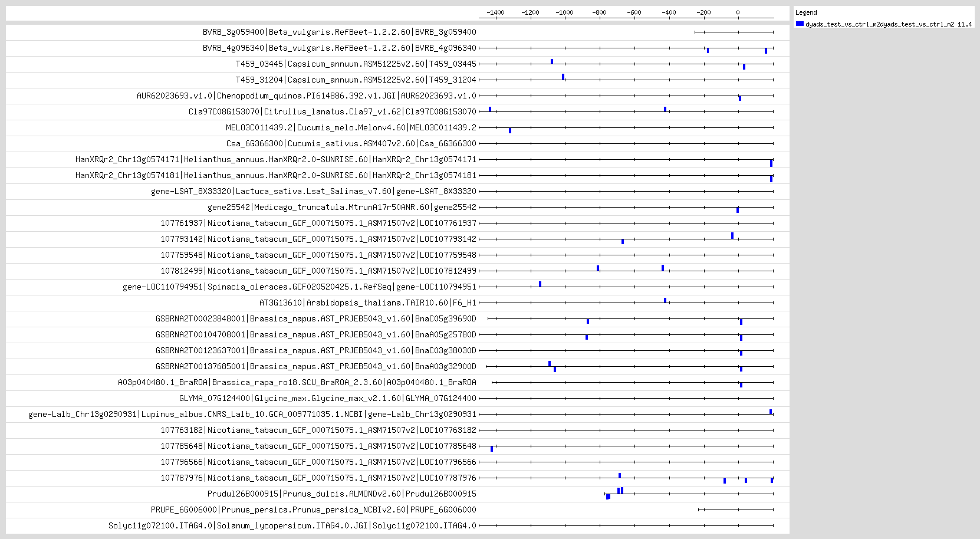The image size is (980, 539).
Task: Select the HanXRQr2_Chr13g0574181 Helianthus row label
Action: [x=276, y=175]
